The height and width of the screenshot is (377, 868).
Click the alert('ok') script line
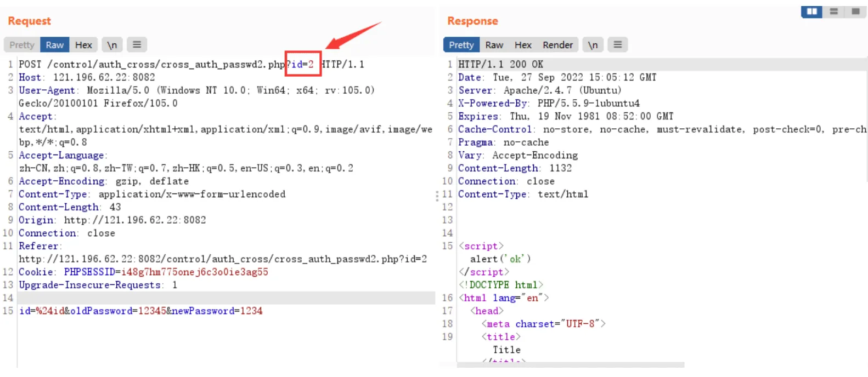(x=500, y=259)
